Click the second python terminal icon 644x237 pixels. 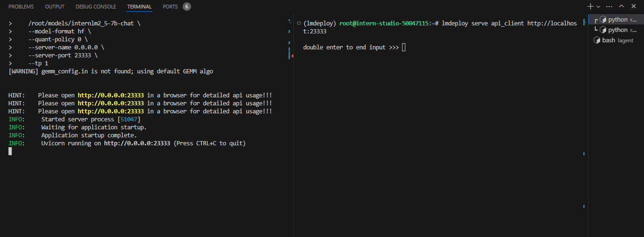pos(603,30)
